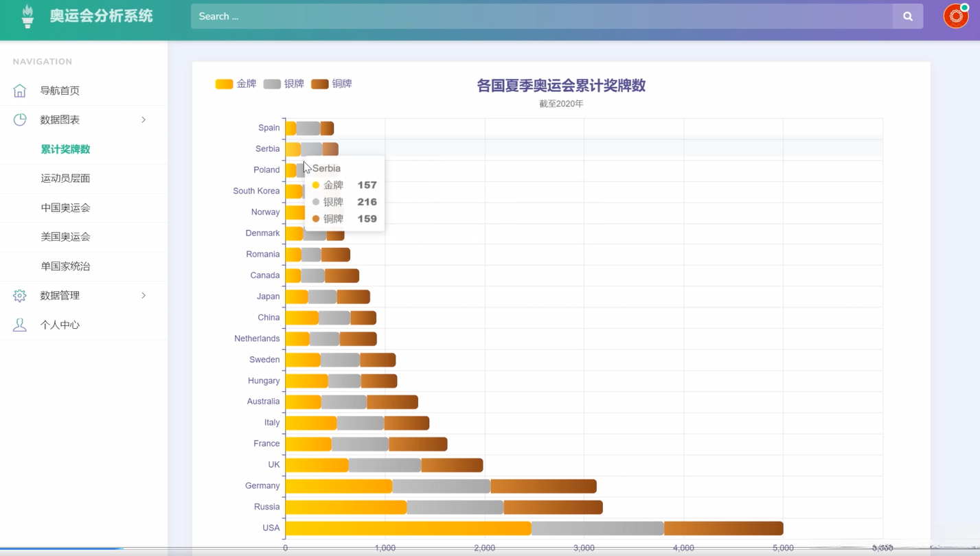The height and width of the screenshot is (556, 980).
Task: Click the Hungary gold bar segment
Action: coord(307,381)
